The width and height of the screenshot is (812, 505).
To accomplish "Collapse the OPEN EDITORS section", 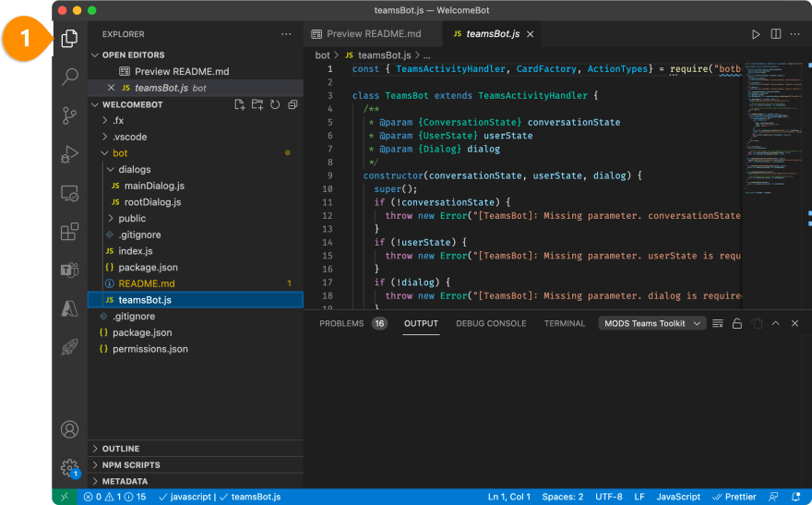I will click(95, 54).
